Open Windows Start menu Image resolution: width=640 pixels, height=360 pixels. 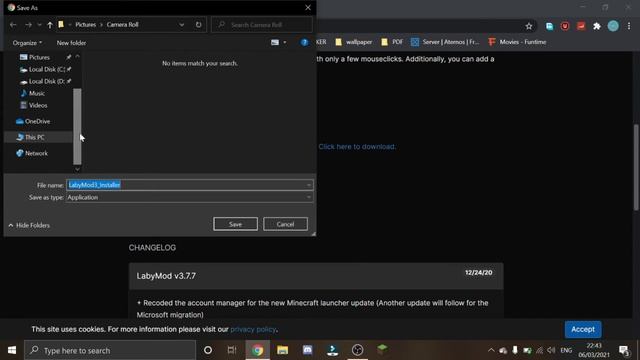point(12,350)
